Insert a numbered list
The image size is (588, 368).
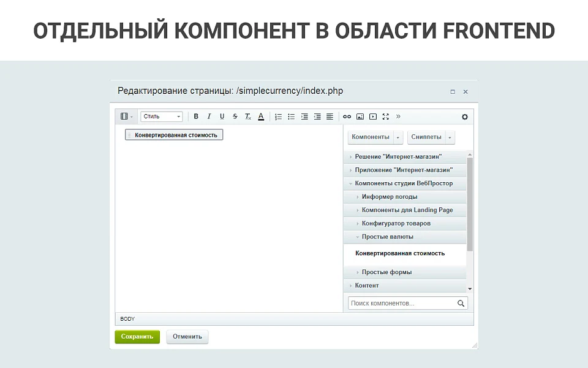278,117
